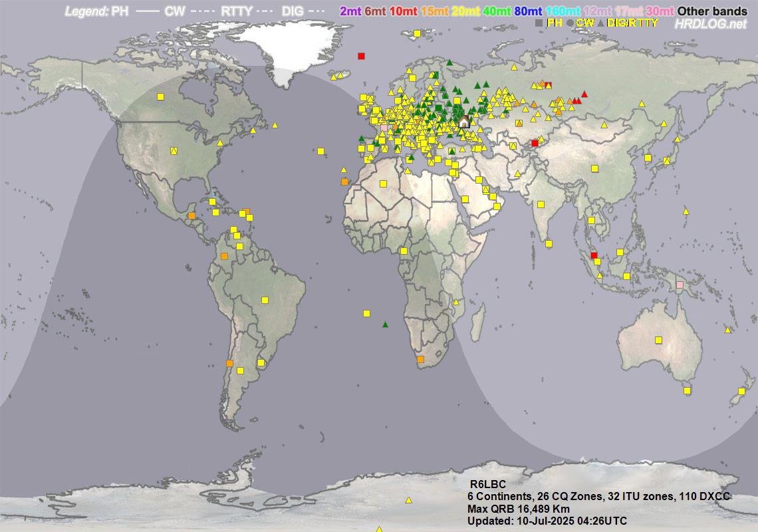Click the yellow square marker in Australia

pos(658,340)
